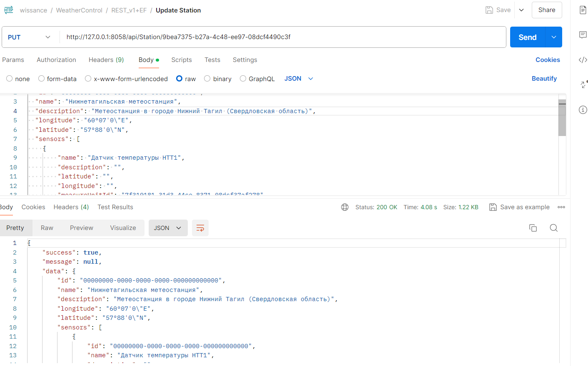588x366 pixels.
Task: Click the network globe icon near Status
Action: pyautogui.click(x=345, y=207)
